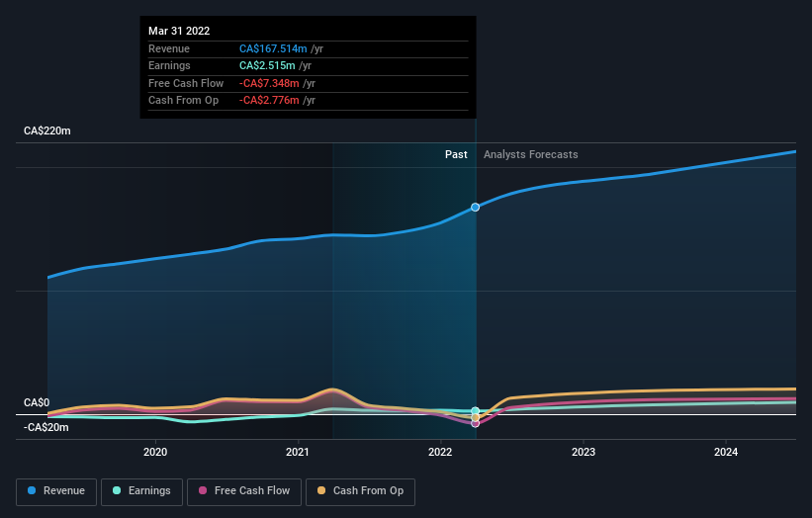Click the -CA$20m y-axis label
This screenshot has height=518, width=812.
[x=46, y=427]
